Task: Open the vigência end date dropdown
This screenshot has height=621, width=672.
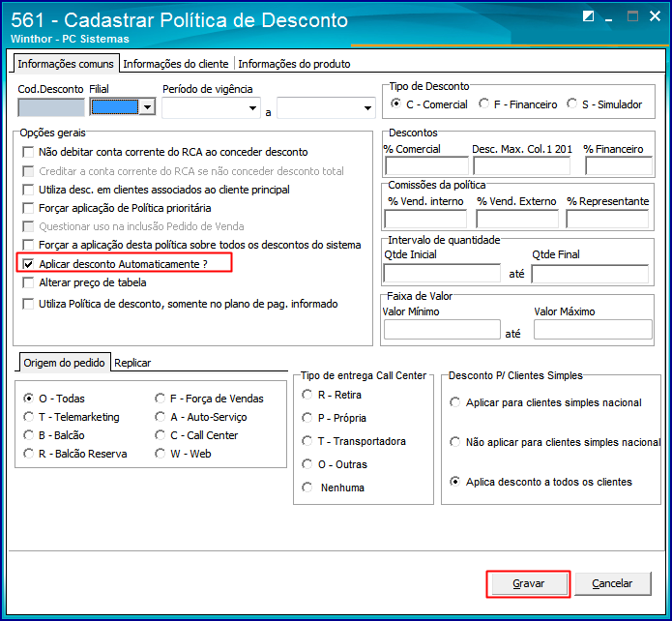Action: pos(367,108)
